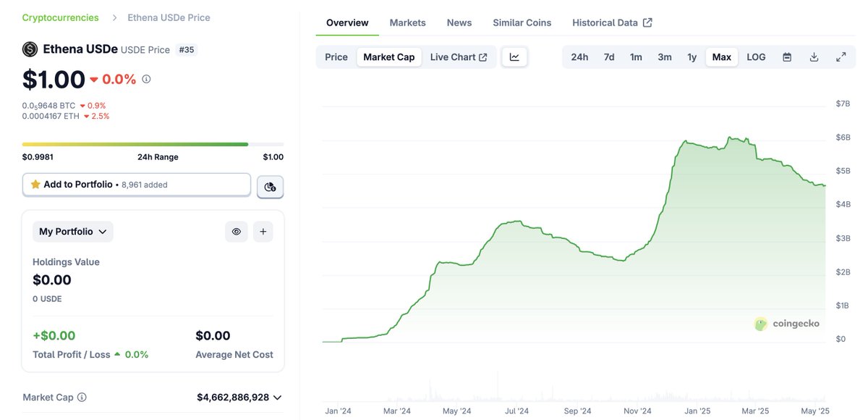Click the Jul '24 x-axis label
Image resolution: width=868 pixels, height=420 pixels.
click(x=516, y=411)
